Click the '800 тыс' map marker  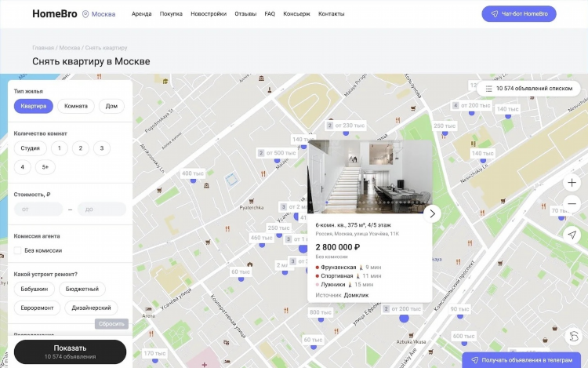(321, 312)
